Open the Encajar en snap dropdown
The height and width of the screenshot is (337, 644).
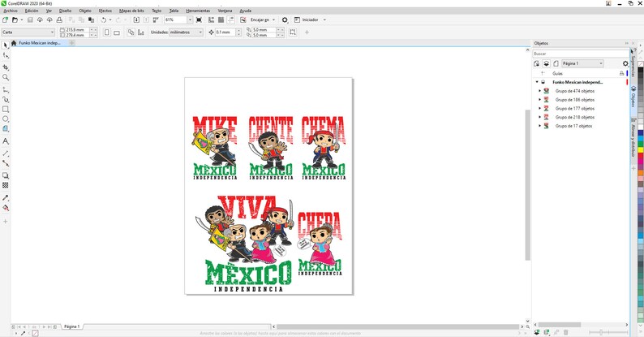point(263,19)
